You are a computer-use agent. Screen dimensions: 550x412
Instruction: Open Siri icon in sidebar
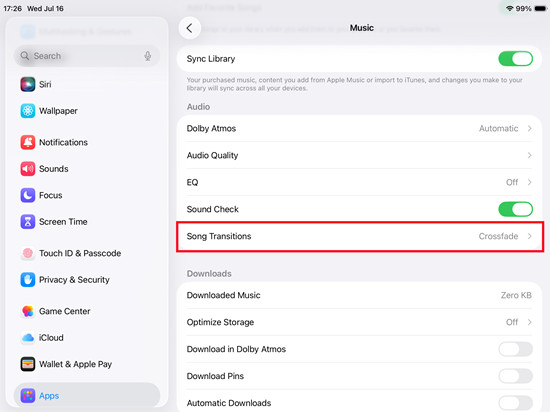coord(28,85)
